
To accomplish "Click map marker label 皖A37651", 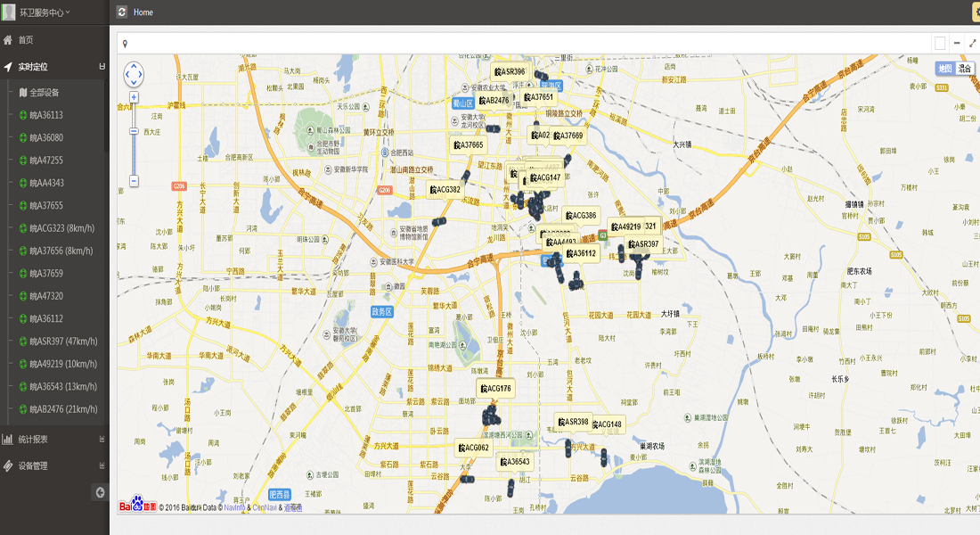I will click(x=538, y=97).
